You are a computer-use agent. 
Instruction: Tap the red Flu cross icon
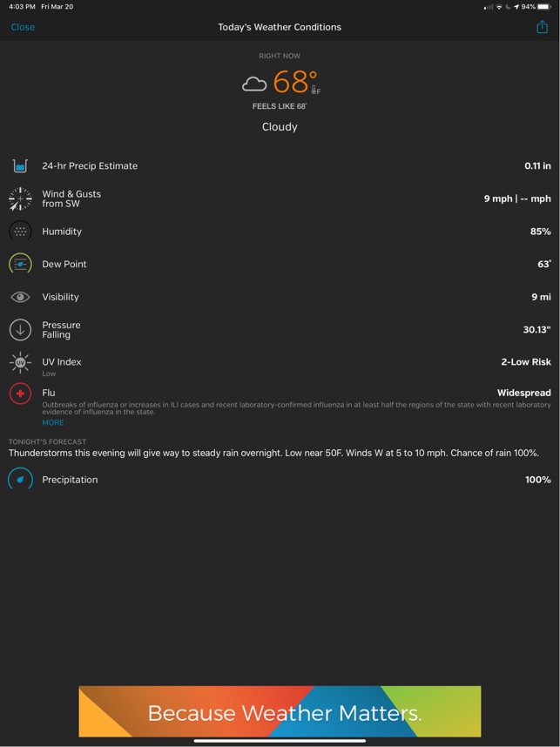click(20, 394)
